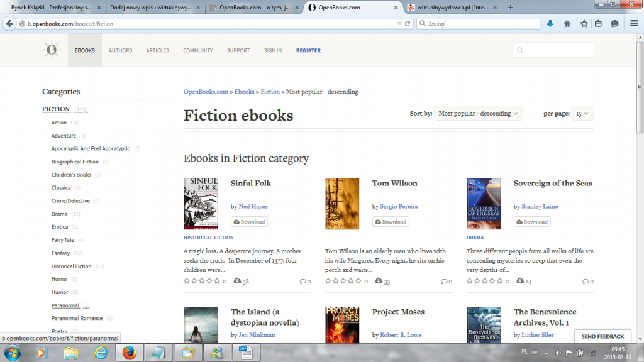Select the Horror category
Image resolution: width=644 pixels, height=362 pixels.
[59, 279]
